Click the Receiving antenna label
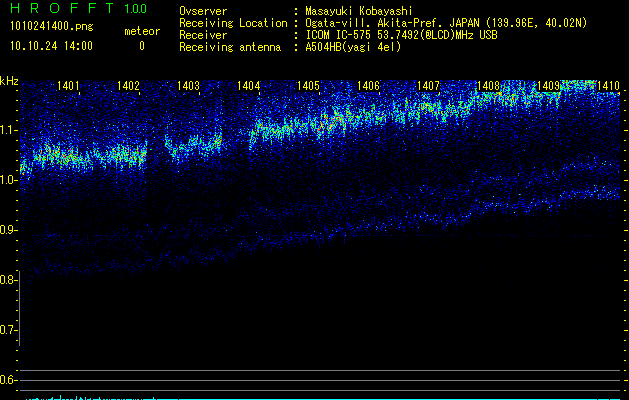This screenshot has width=629, height=400. (230, 47)
